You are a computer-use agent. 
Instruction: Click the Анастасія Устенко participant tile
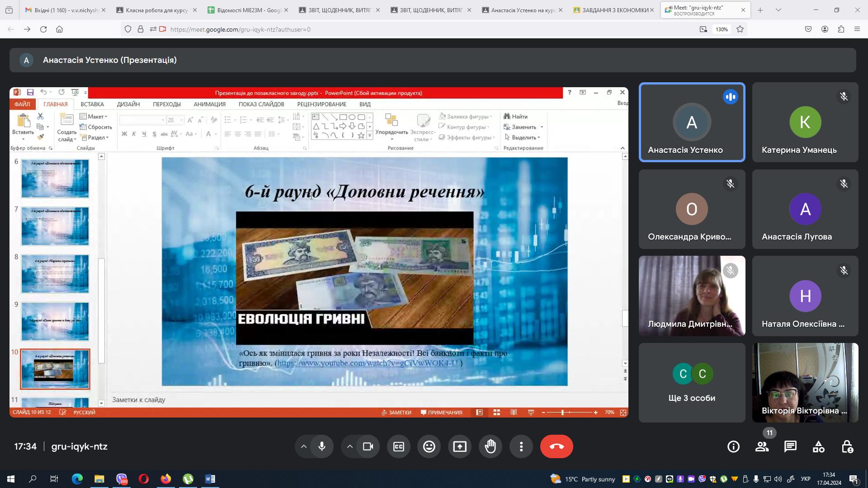point(692,122)
